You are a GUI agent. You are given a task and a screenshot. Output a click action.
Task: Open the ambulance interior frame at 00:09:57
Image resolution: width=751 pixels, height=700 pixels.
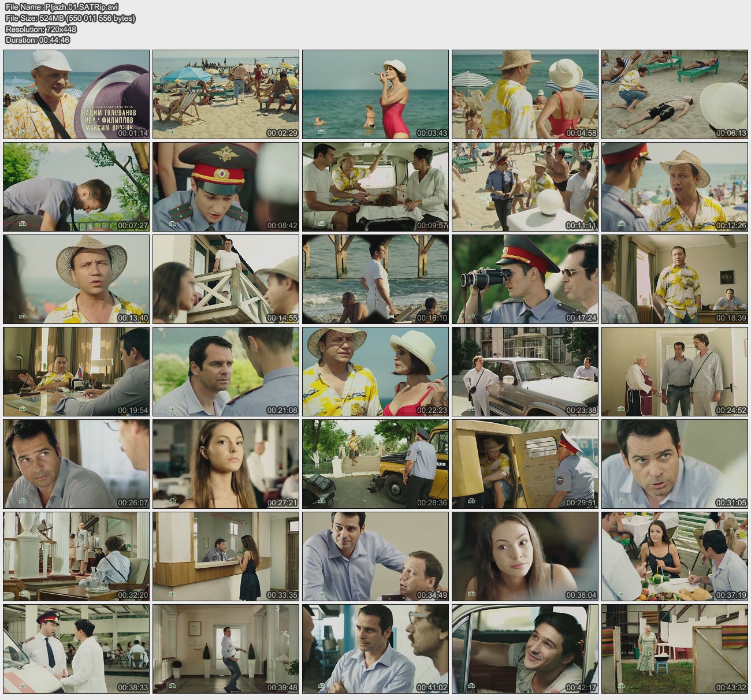[375, 187]
